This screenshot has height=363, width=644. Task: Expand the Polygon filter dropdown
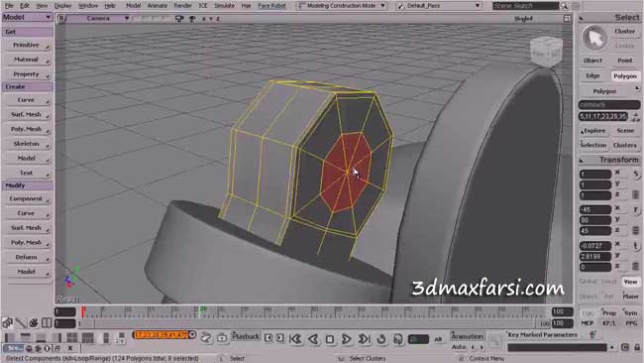point(609,91)
